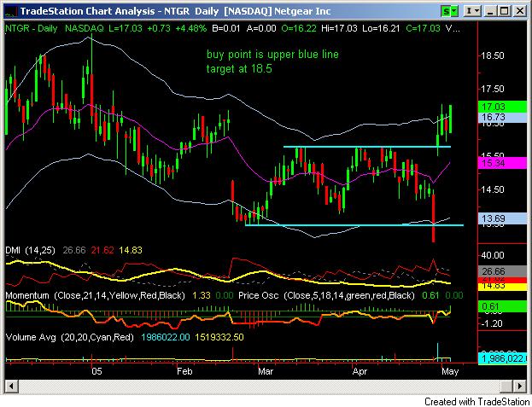Viewport: 532px width, 407px height.
Task: Click the yellow 1519332.50 volume average value
Action: coord(219,338)
